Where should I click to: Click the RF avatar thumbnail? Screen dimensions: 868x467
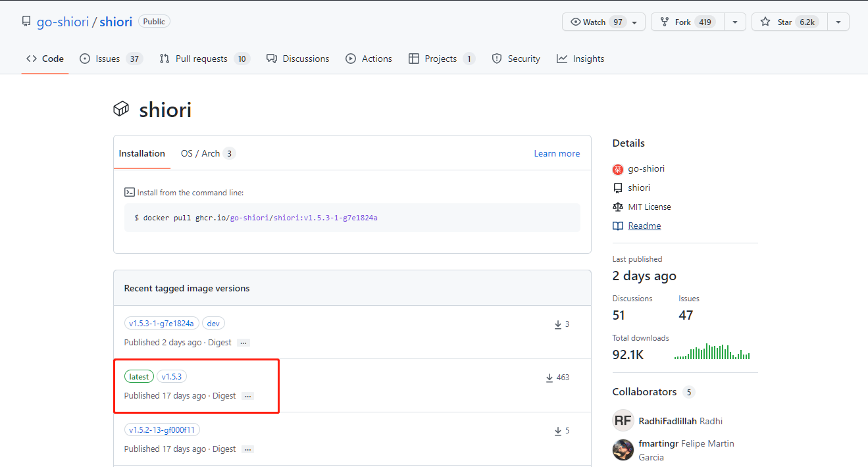point(623,420)
